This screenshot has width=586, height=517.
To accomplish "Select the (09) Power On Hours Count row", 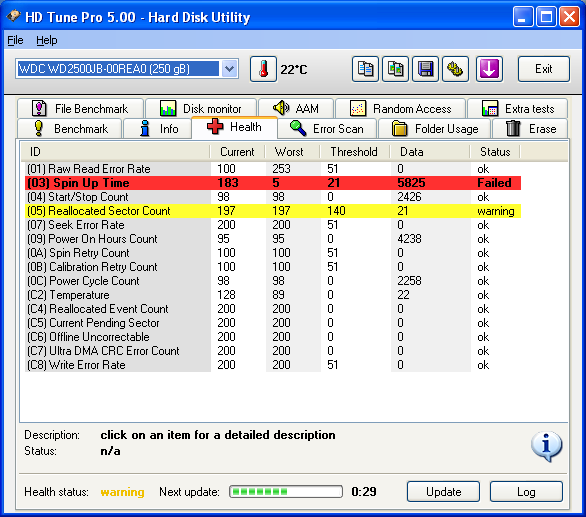I will pyautogui.click(x=273, y=239).
